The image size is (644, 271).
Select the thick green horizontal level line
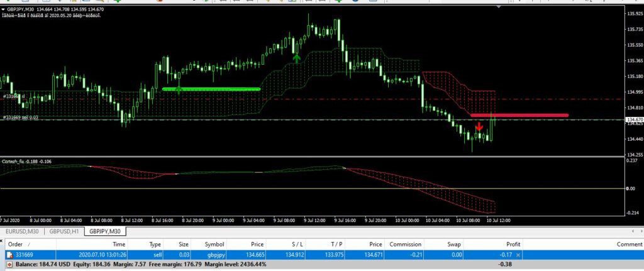pos(211,89)
